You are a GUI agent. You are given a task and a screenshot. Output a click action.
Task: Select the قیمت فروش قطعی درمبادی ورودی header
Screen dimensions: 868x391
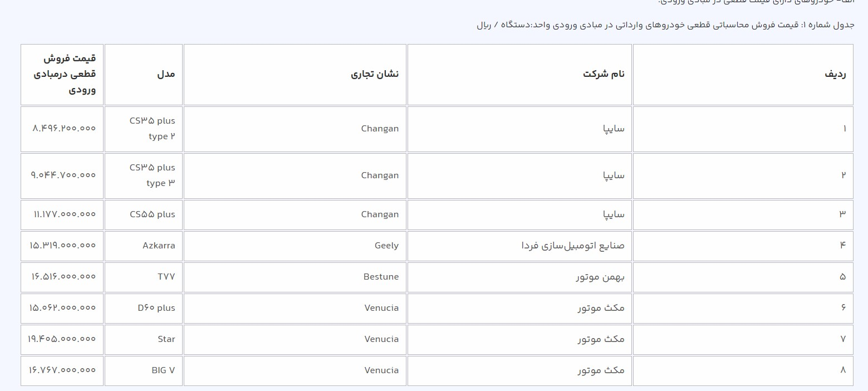[62, 74]
